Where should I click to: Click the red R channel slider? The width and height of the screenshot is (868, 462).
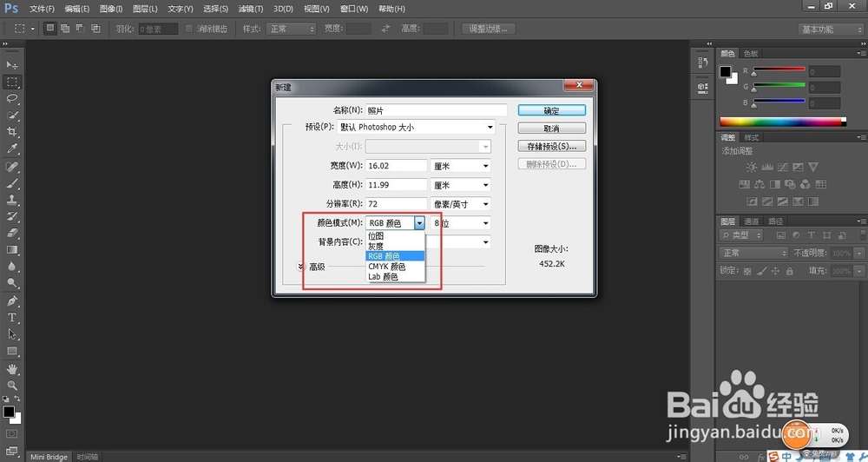(779, 69)
